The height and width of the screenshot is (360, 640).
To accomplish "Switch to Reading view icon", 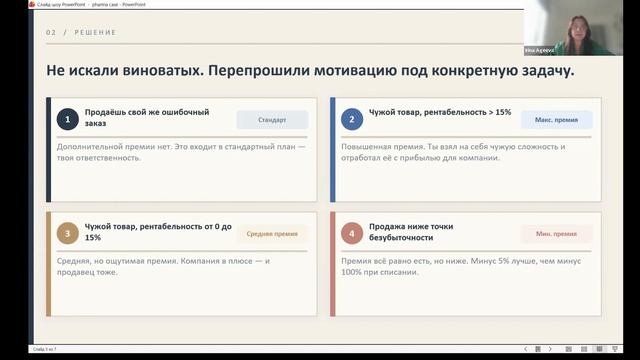I will tap(599, 349).
